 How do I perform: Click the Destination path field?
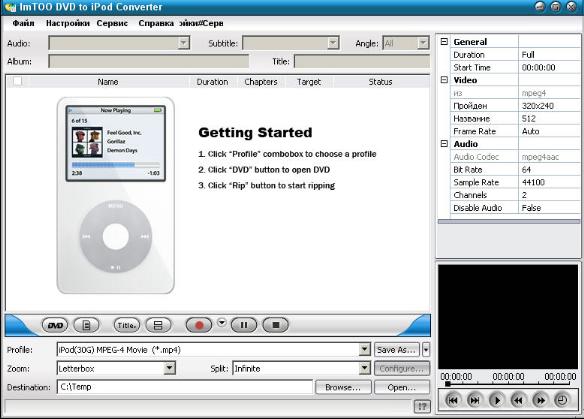point(185,387)
